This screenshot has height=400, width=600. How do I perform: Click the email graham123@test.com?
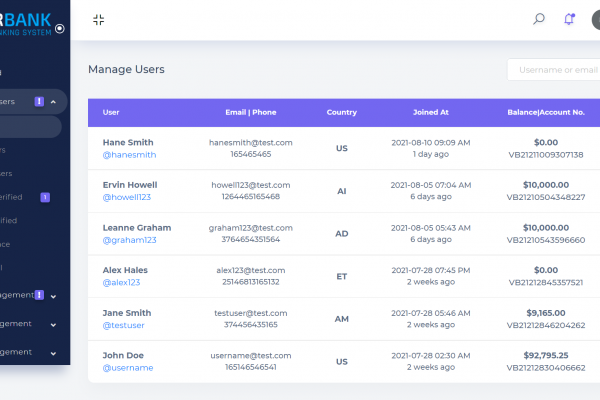tap(251, 228)
